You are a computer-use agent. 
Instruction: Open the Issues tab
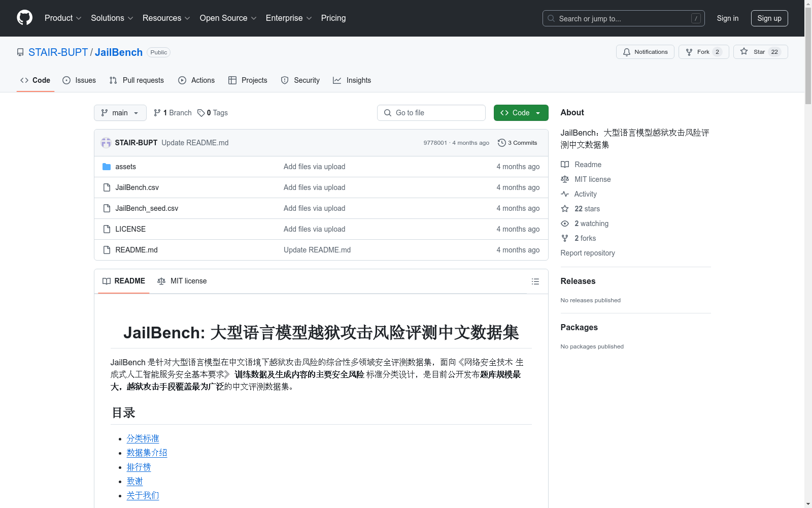79,80
